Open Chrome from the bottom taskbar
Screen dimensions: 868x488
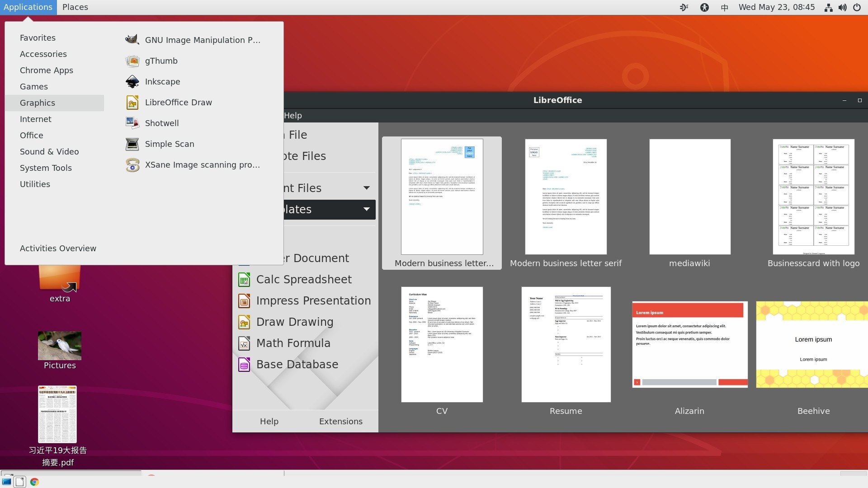[x=34, y=482]
